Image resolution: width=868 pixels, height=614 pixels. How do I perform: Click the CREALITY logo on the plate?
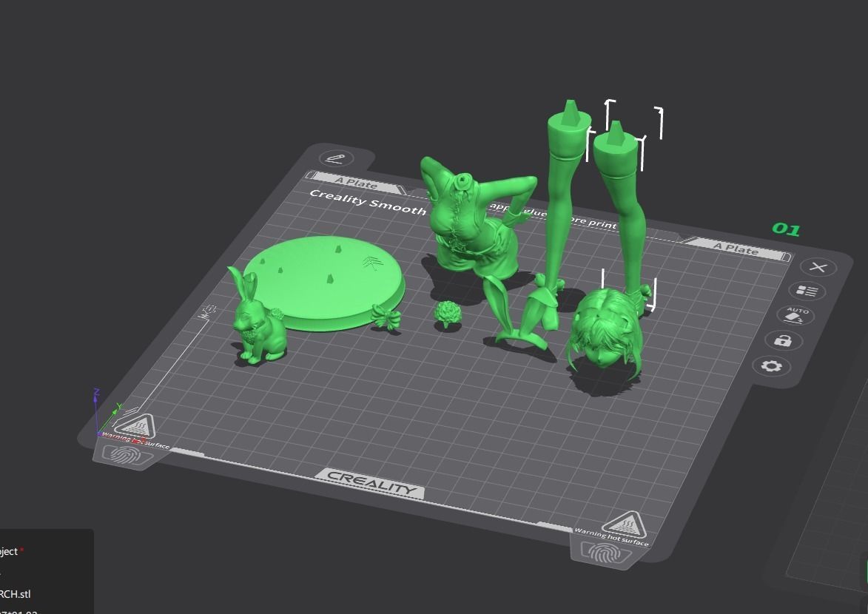click(x=370, y=483)
